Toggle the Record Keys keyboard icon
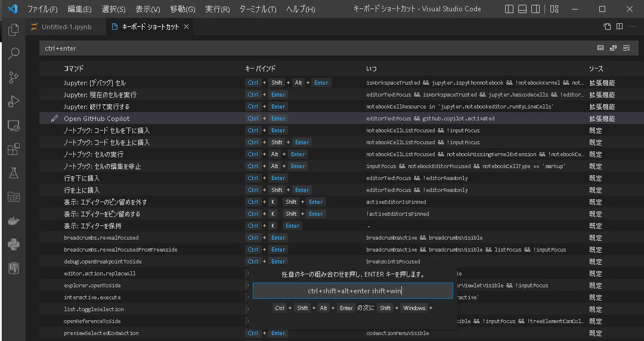Screen dimensions: 644x341 pyautogui.click(x=600, y=48)
